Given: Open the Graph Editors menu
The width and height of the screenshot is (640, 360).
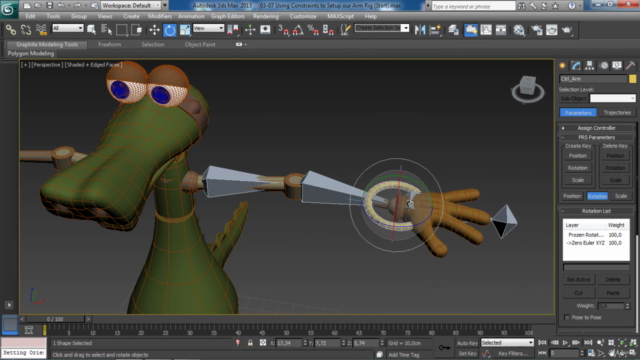Looking at the screenshot, I should pos(227,16).
